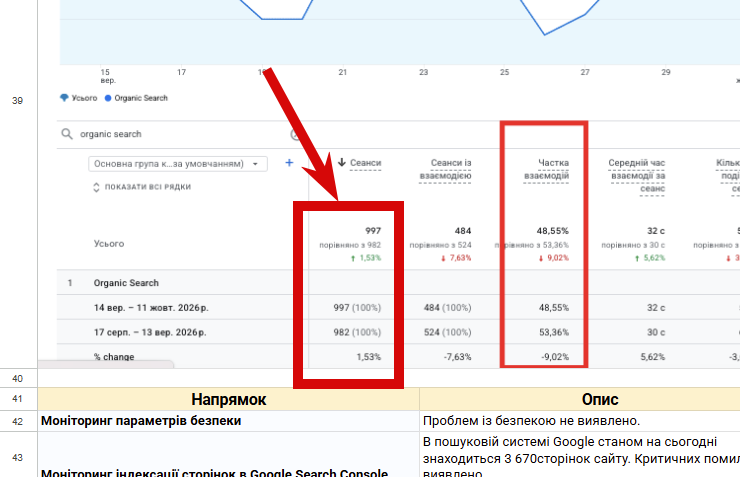Open the primary channel group dropdown
This screenshot has width=740, height=477.
pyautogui.click(x=177, y=164)
